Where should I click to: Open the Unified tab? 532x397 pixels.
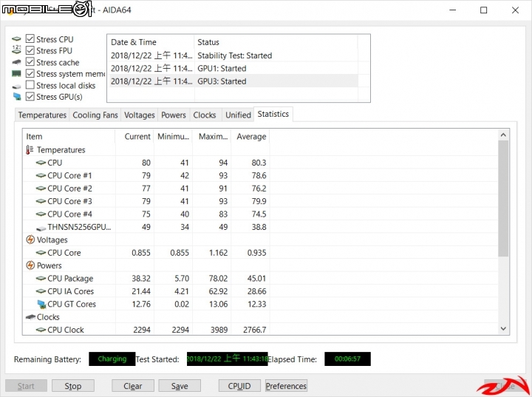[238, 115]
